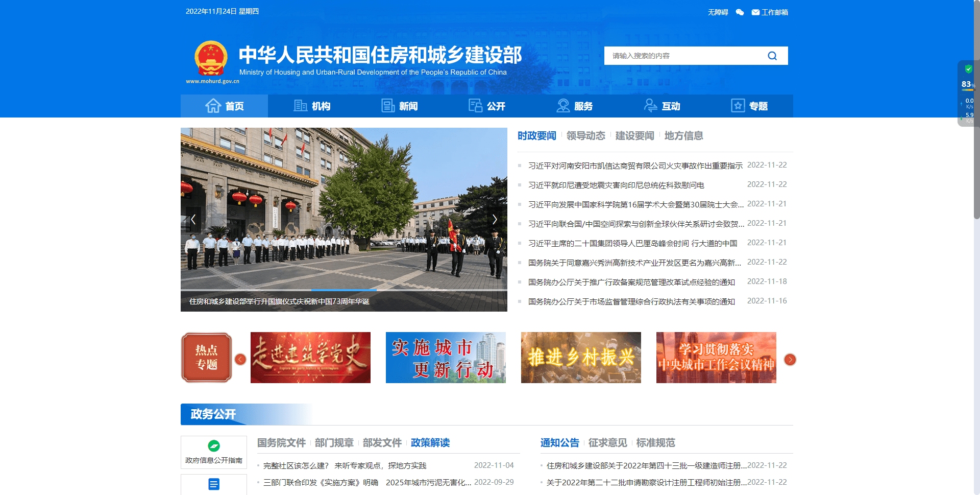980x495 pixels.
Task: Open the 服务 navigation menu
Action: (574, 106)
